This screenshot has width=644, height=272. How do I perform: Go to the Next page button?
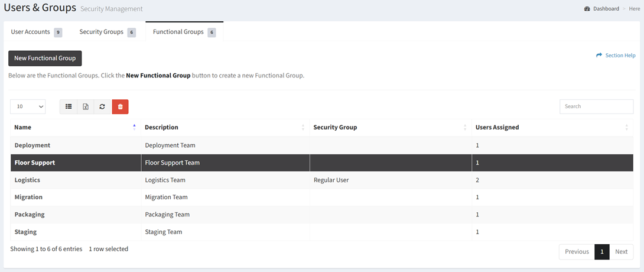[x=621, y=252]
